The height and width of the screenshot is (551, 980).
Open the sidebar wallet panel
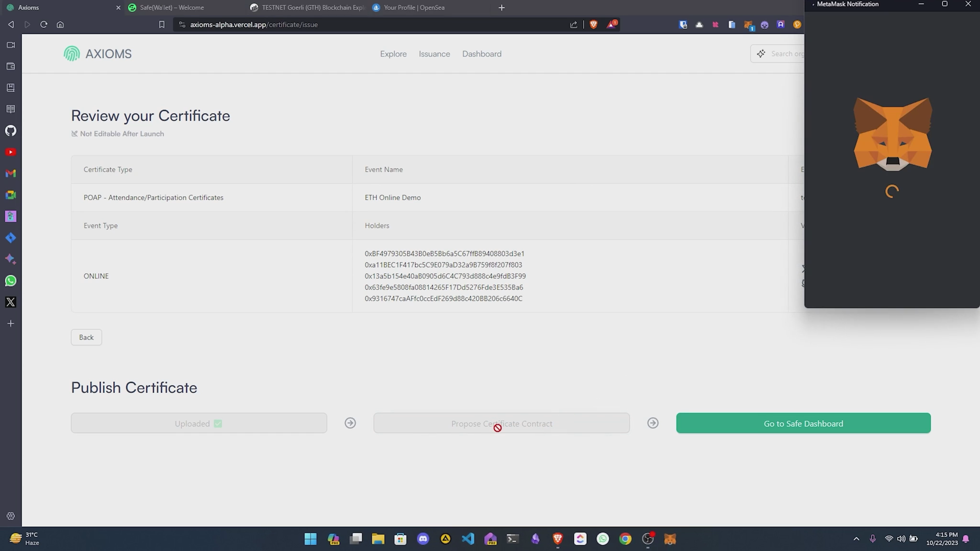[x=11, y=66]
